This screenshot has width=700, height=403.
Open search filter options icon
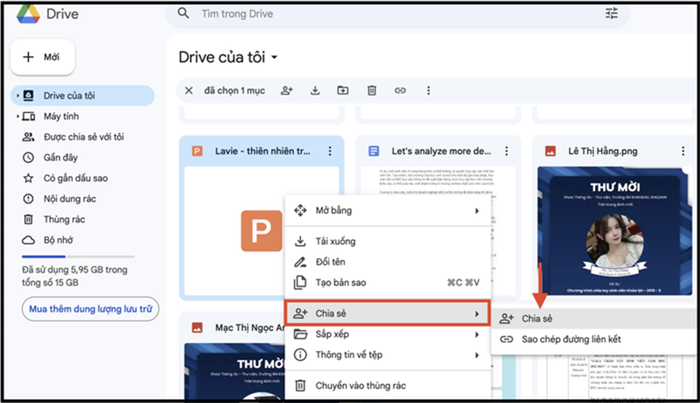[x=612, y=13]
